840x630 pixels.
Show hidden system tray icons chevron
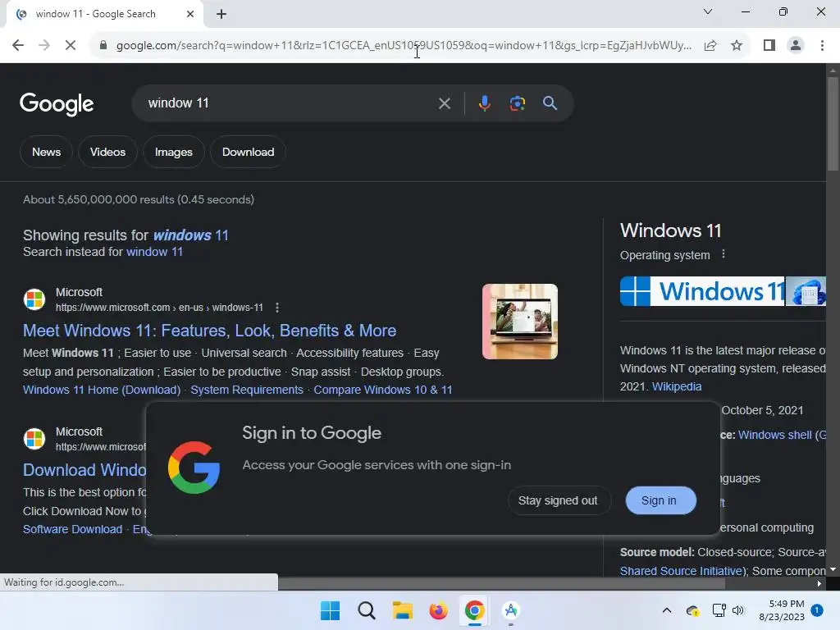tap(667, 610)
